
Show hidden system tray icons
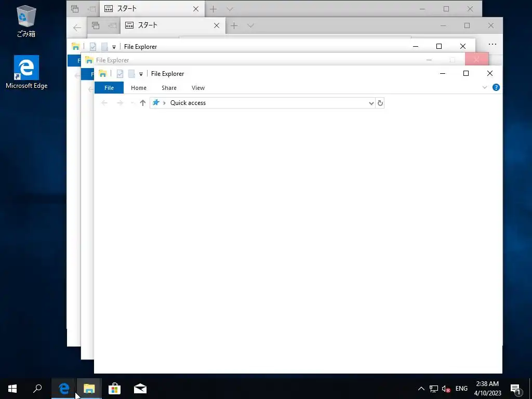[421, 389]
